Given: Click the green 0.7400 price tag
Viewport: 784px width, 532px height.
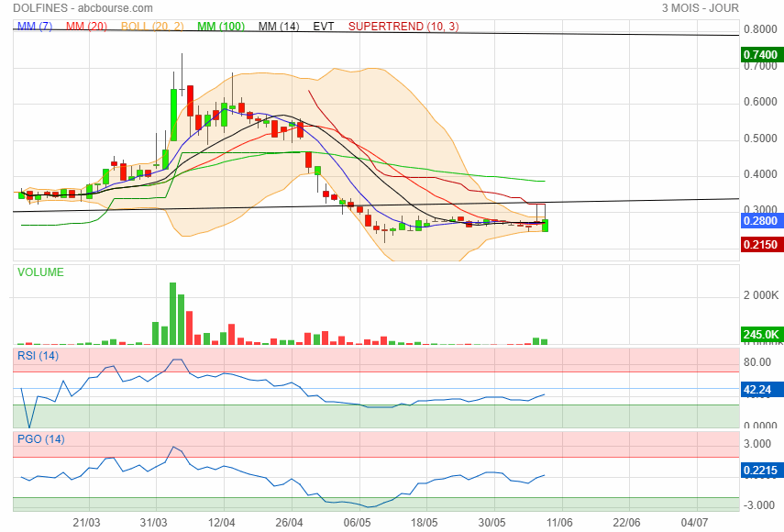Looking at the screenshot, I should coord(762,54).
